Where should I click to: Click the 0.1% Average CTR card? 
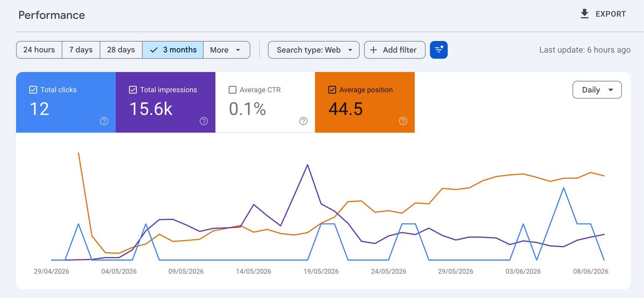click(265, 102)
